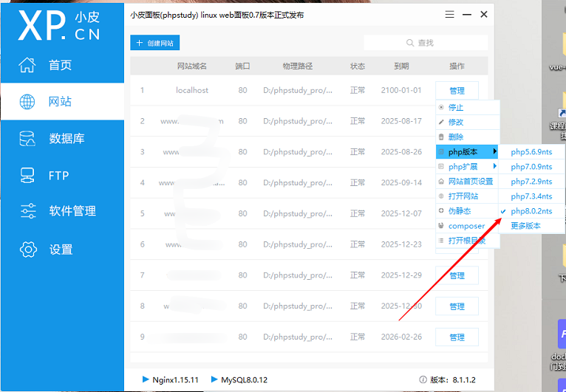Click the 软件管理 sliders icon

tap(27, 211)
